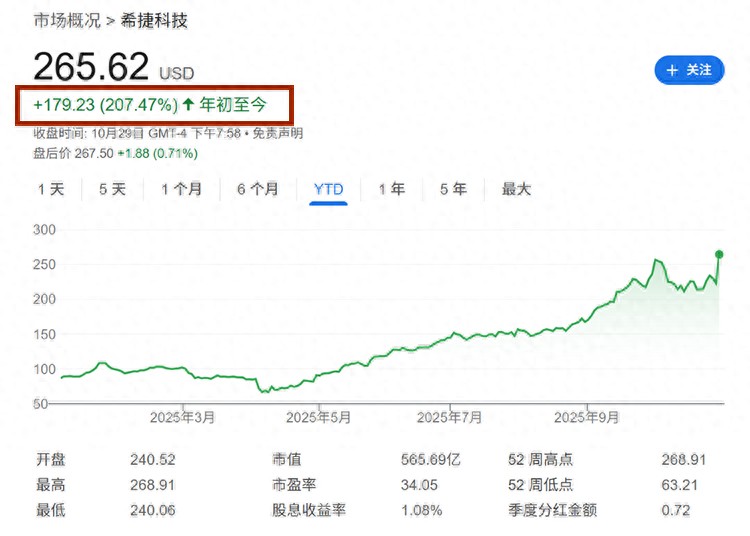Screen dimensions: 750x536
Task: Click the 最高 value 268.91
Action: tap(153, 485)
